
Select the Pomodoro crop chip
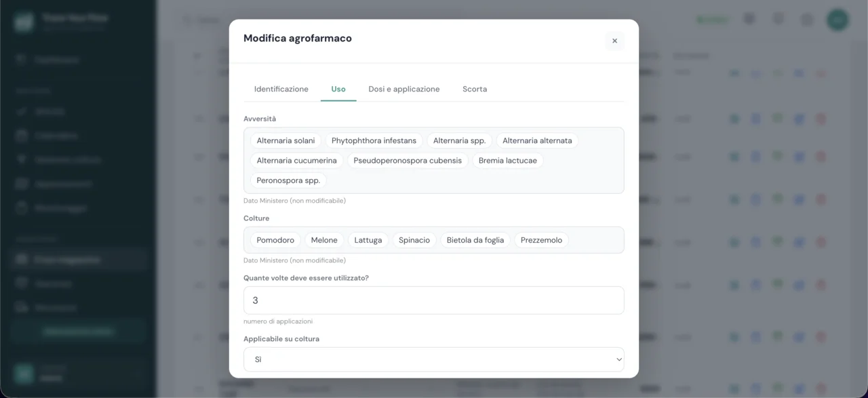[275, 240]
